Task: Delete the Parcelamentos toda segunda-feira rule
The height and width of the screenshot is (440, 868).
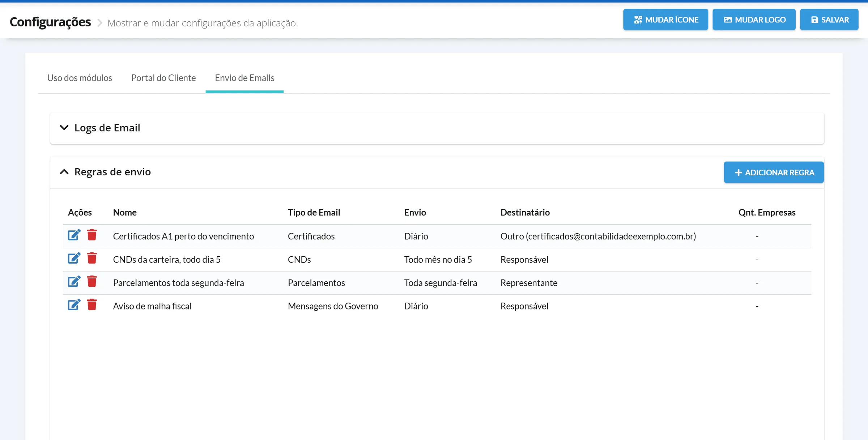Action: click(92, 281)
